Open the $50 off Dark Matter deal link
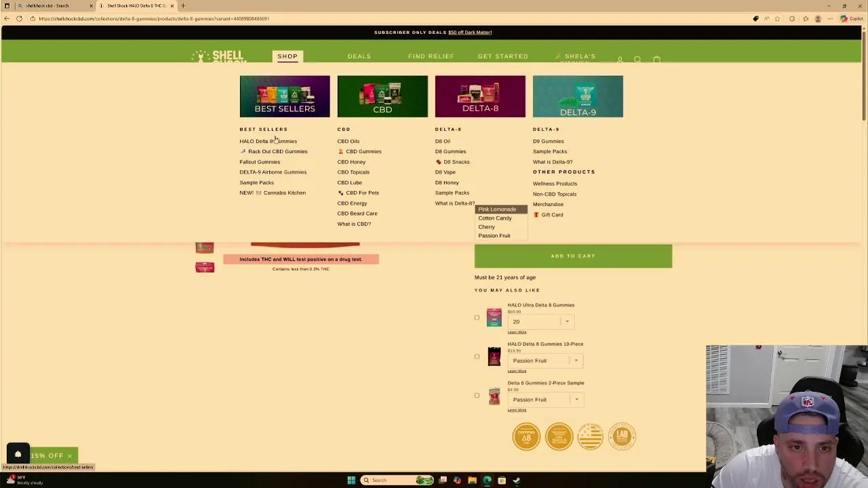Screen dimensions: 868x488 tap(470, 33)
